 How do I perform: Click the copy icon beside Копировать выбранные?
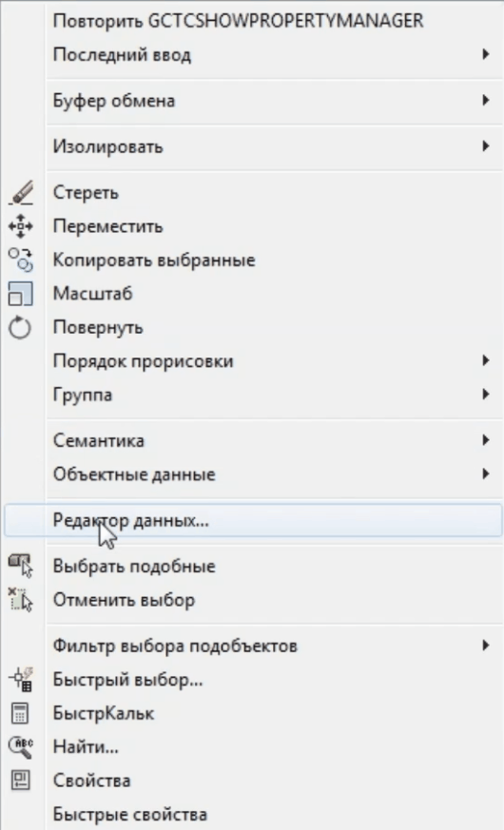tap(21, 260)
